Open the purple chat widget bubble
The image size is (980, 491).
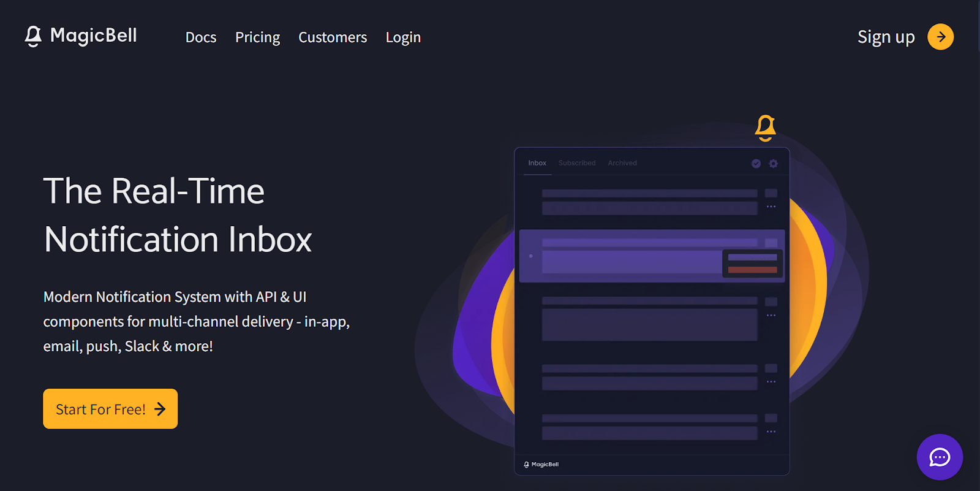tap(940, 457)
